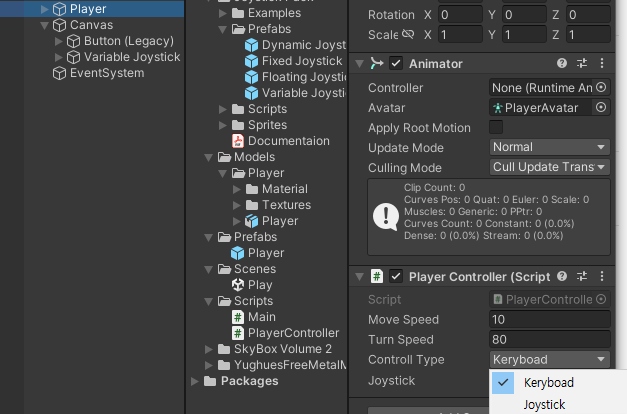Collapse the Models folder arrow
The width and height of the screenshot is (627, 414).
click(x=208, y=158)
